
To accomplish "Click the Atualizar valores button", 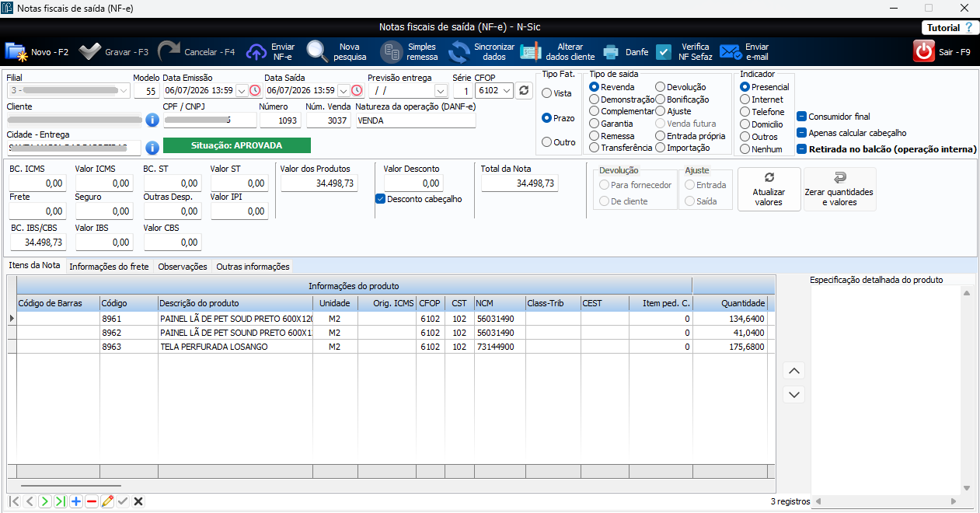I will (x=769, y=189).
